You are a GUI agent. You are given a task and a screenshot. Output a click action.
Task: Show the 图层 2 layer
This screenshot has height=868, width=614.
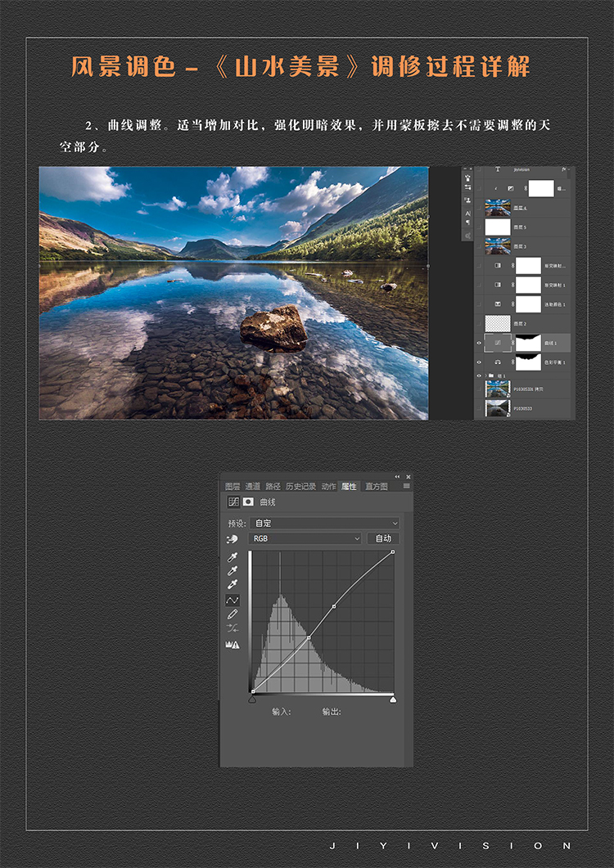[x=480, y=324]
